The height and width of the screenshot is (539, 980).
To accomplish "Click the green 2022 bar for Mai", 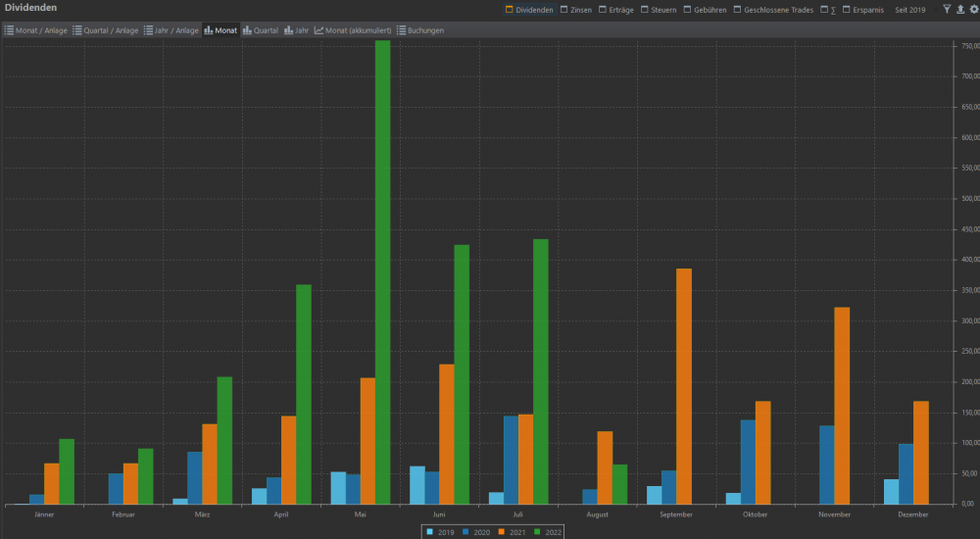I will point(382,272).
